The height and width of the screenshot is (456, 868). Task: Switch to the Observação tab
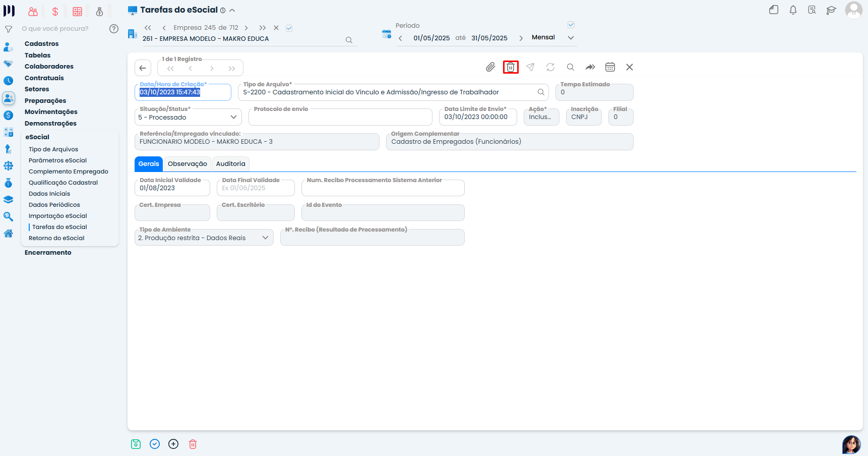[x=187, y=164]
